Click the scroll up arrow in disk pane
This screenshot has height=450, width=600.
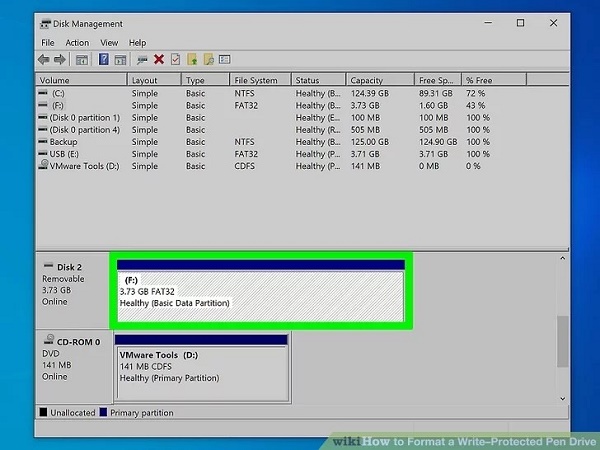(x=562, y=258)
